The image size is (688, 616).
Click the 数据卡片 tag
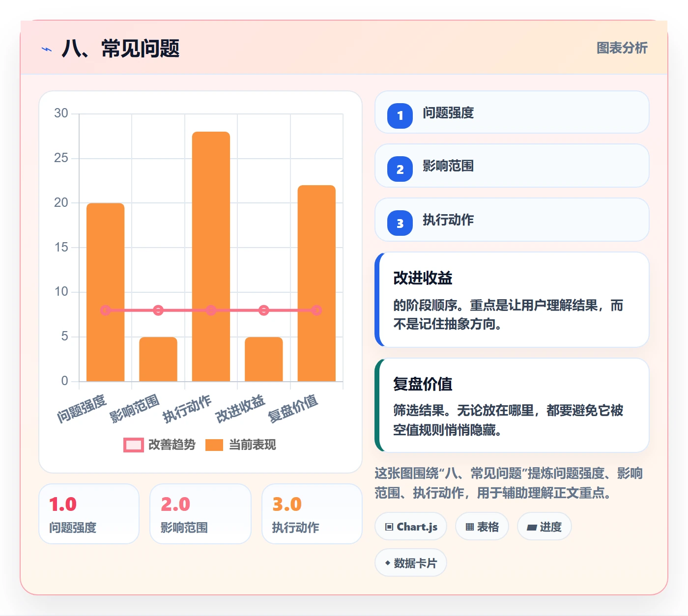[411, 563]
